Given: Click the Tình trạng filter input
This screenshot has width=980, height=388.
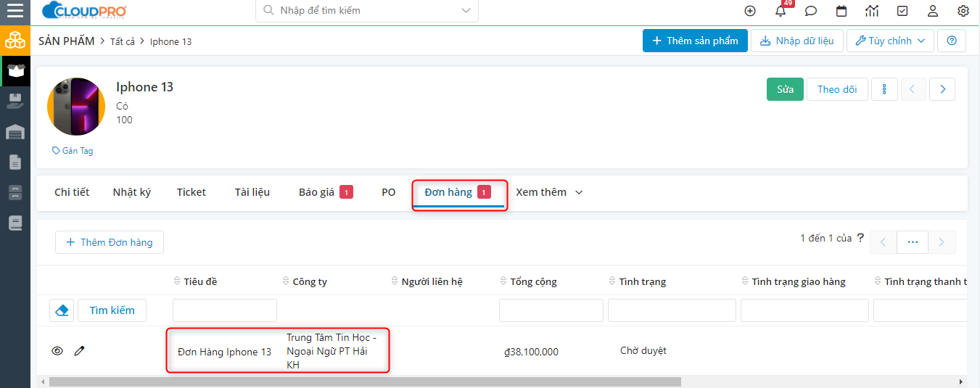Looking at the screenshot, I should point(672,310).
